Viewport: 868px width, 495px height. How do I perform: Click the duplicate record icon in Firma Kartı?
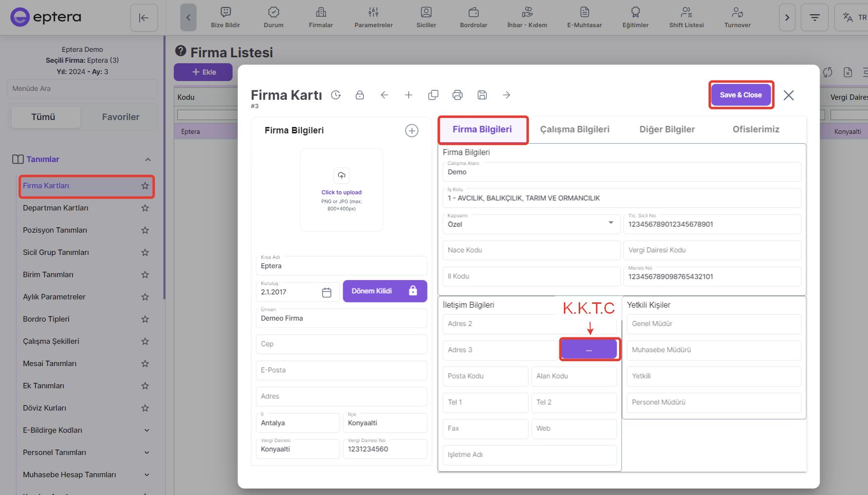[x=433, y=95]
